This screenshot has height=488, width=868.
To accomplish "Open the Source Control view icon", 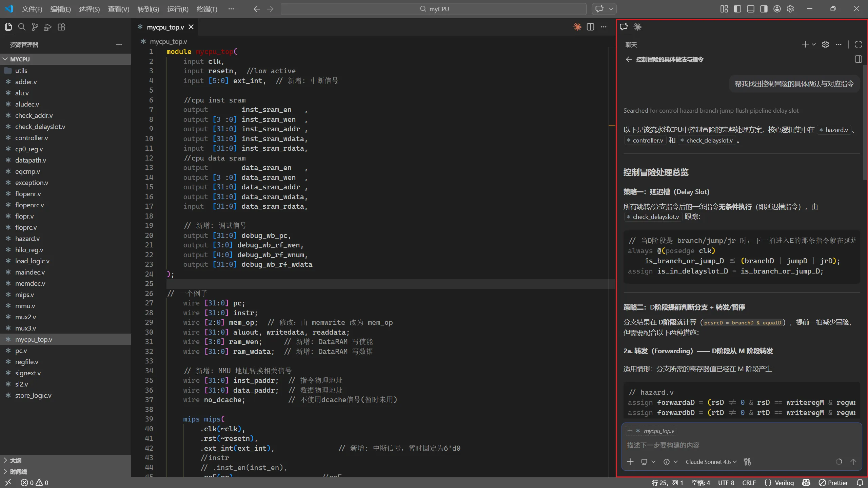I will click(35, 27).
